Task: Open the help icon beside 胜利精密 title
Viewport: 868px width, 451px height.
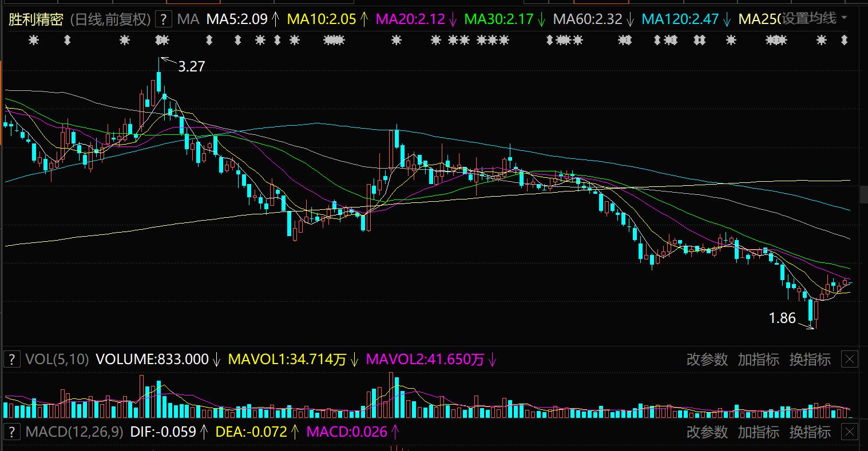Action: 164,19
